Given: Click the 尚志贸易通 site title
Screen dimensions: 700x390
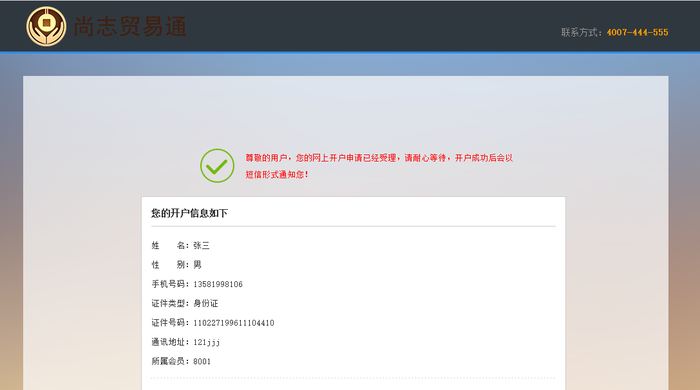Looking at the screenshot, I should (x=130, y=27).
